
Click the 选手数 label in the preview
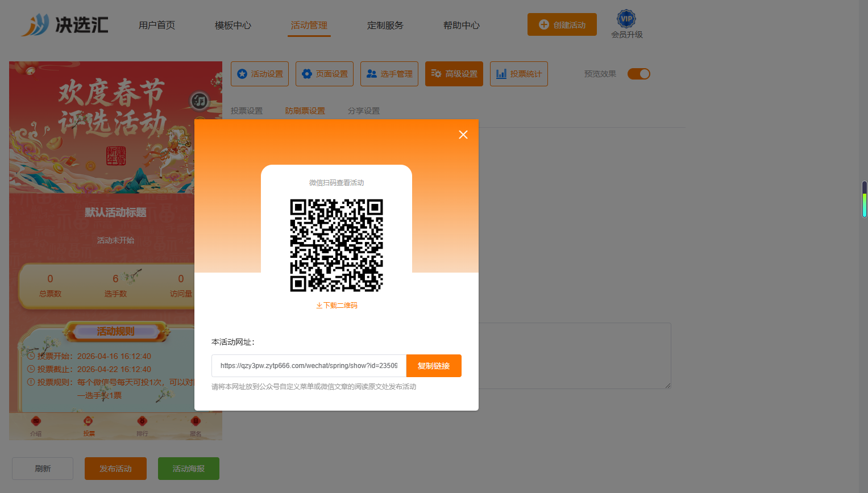pyautogui.click(x=115, y=294)
